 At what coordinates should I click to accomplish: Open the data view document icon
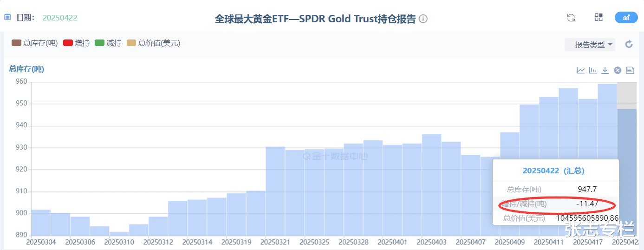coord(630,70)
